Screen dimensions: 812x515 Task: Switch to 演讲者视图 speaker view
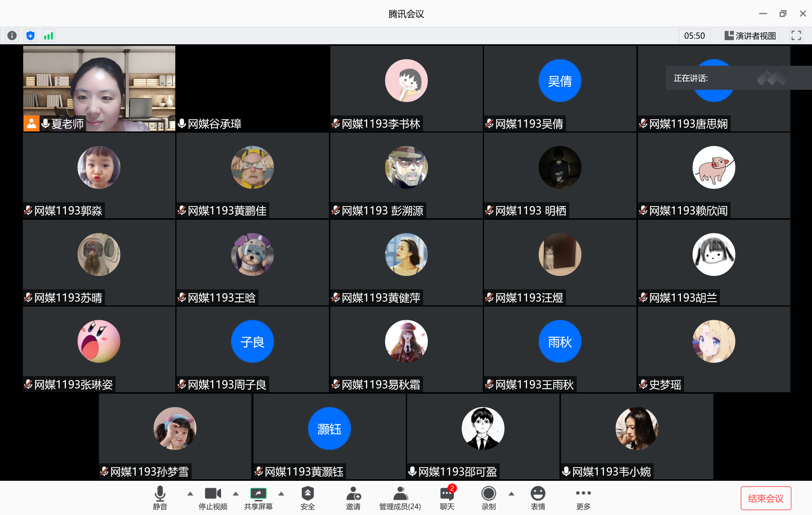[750, 35]
